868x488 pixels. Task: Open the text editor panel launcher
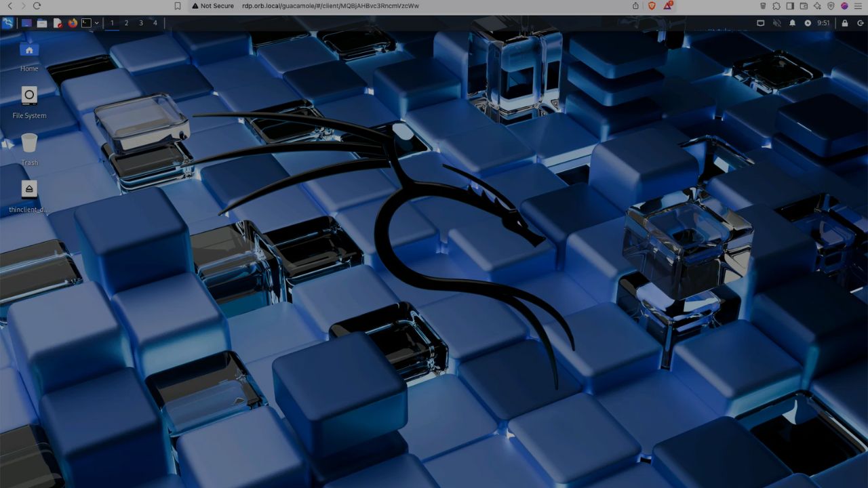[x=58, y=23]
